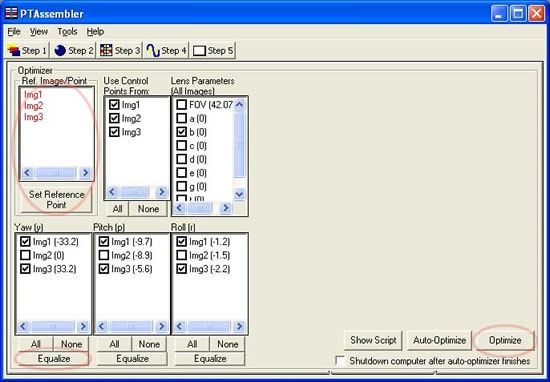Viewport: 550px width, 382px height.
Task: Click Ref. Image list scroll right arrow
Action: point(85,173)
